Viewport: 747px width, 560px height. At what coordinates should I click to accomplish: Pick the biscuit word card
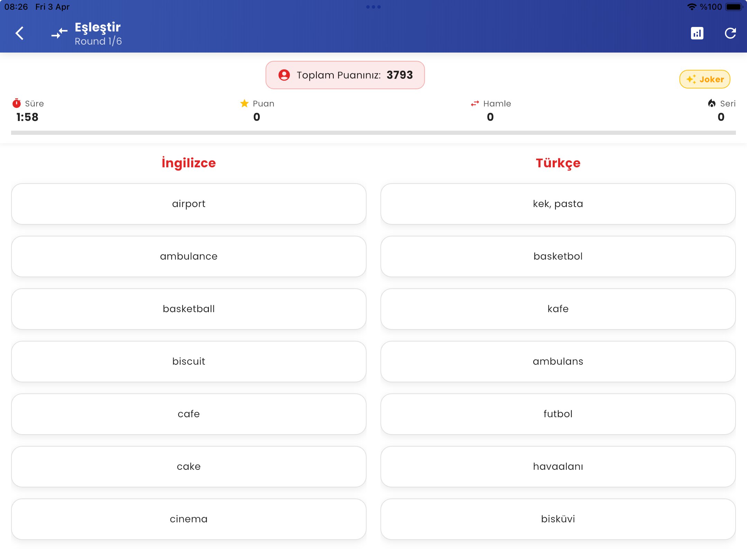pyautogui.click(x=188, y=361)
